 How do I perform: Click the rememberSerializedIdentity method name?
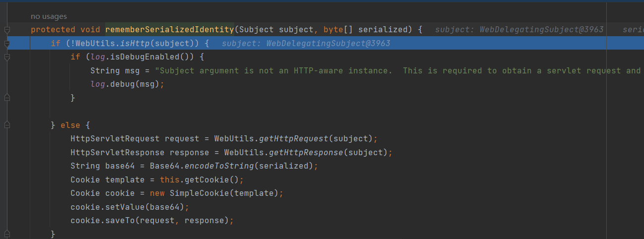[169, 30]
